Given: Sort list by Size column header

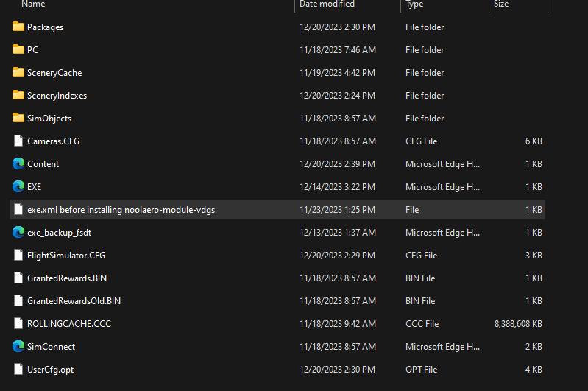Looking at the screenshot, I should click(x=501, y=4).
